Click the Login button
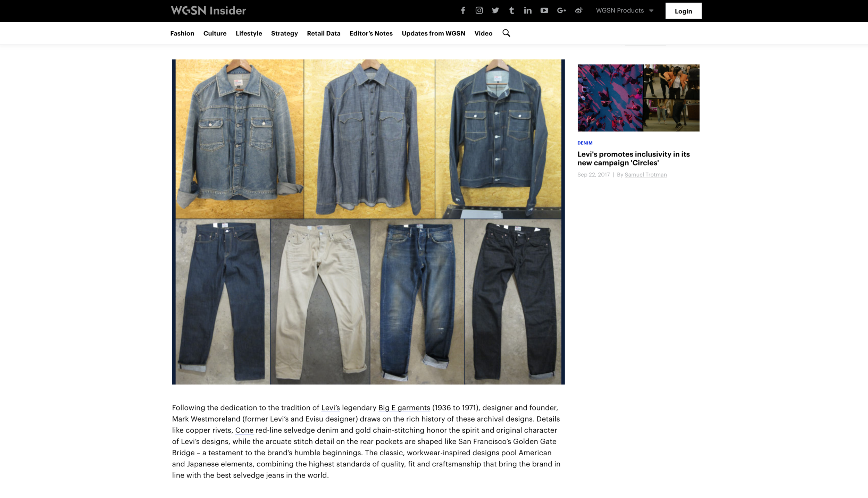 [x=683, y=11]
